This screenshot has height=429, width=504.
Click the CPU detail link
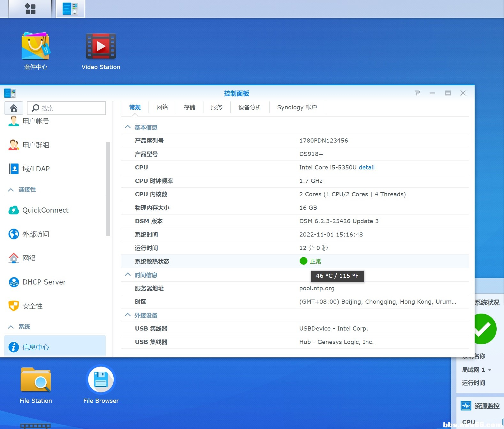(x=366, y=167)
